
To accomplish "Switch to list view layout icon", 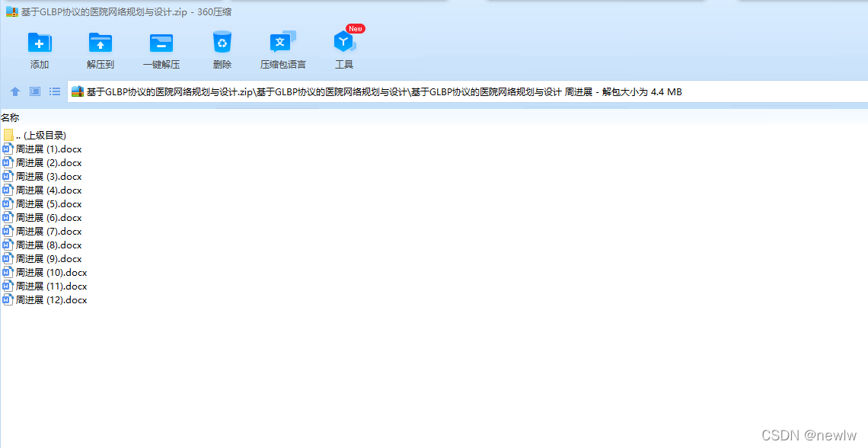I will [54, 91].
